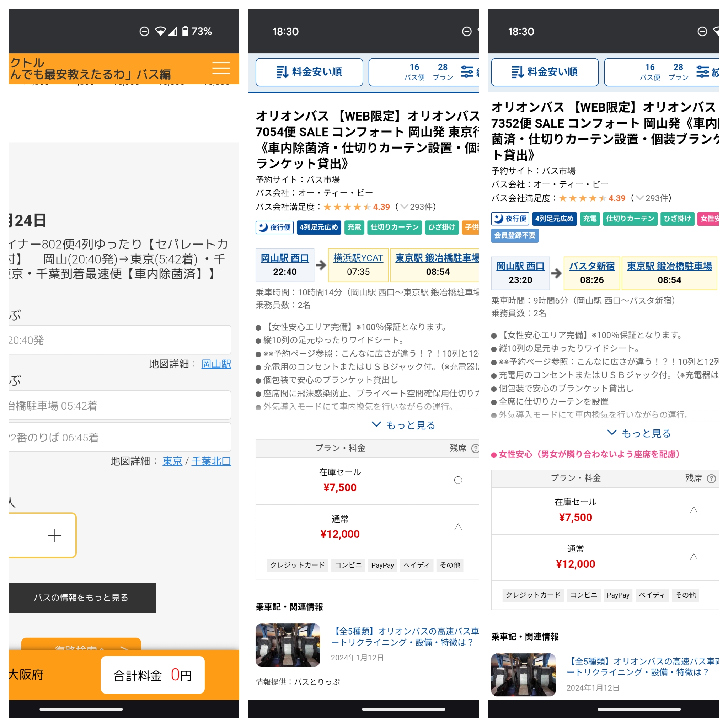The width and height of the screenshot is (728, 728).
Task: Open 横浜駅YCAT stop link
Action: 358,258
